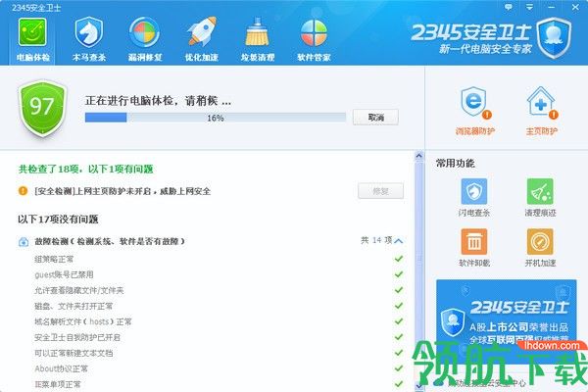Click the 2345安全卫士 promotional banner

point(507,321)
